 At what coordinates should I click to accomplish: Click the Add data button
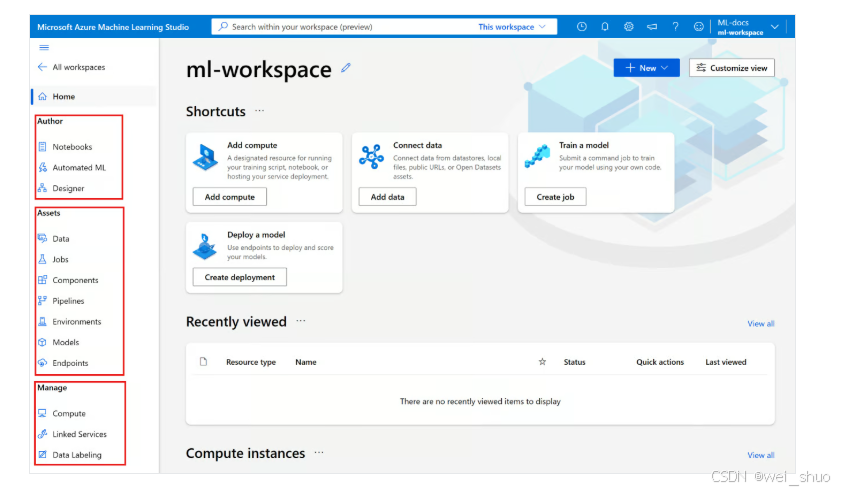(x=387, y=197)
